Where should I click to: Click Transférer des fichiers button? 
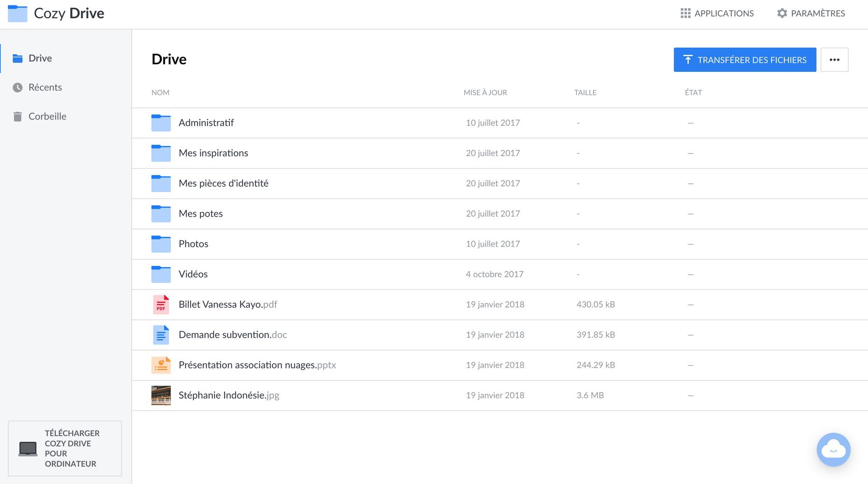(x=745, y=60)
